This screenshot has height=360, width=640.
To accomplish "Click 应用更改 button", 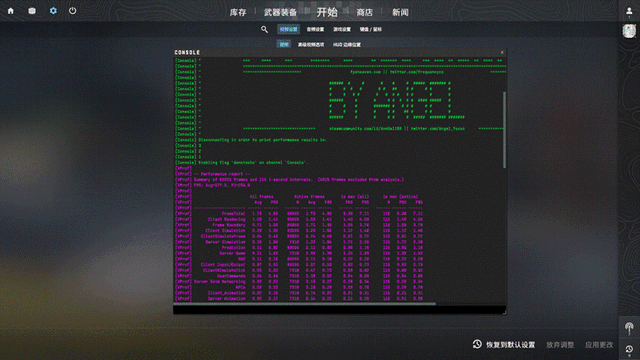I will click(x=599, y=345).
